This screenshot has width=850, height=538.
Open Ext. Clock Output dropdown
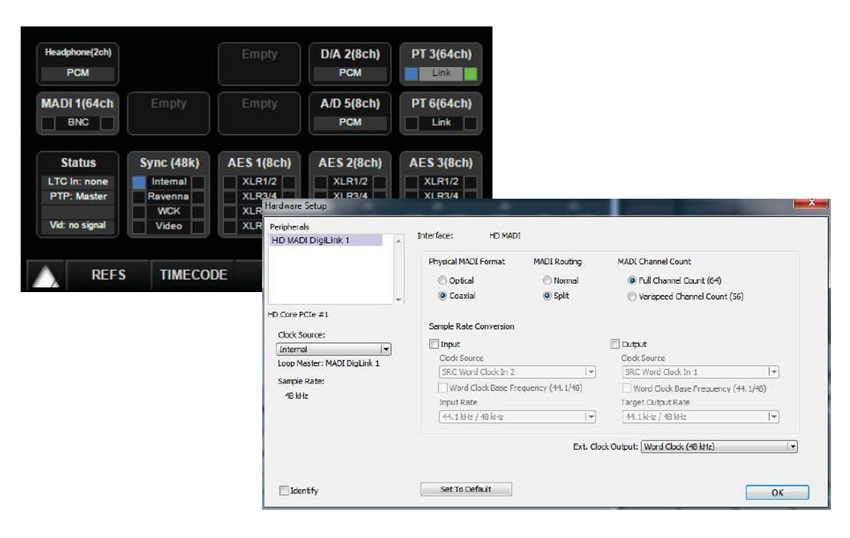point(719,446)
